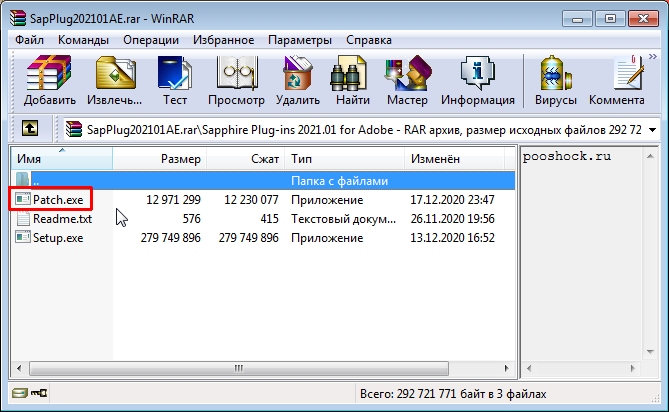Click the pooshock.ru comment text
Image resolution: width=669 pixels, height=412 pixels.
coord(567,157)
